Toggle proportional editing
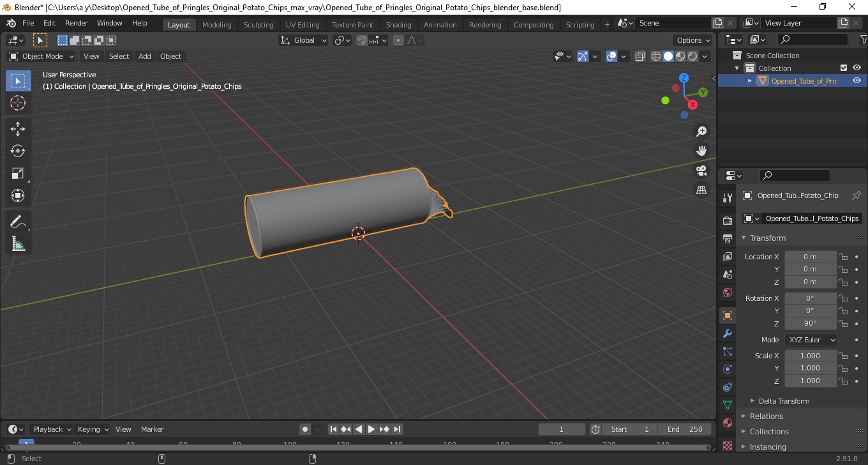Viewport: 868px width, 465px height. pyautogui.click(x=398, y=40)
